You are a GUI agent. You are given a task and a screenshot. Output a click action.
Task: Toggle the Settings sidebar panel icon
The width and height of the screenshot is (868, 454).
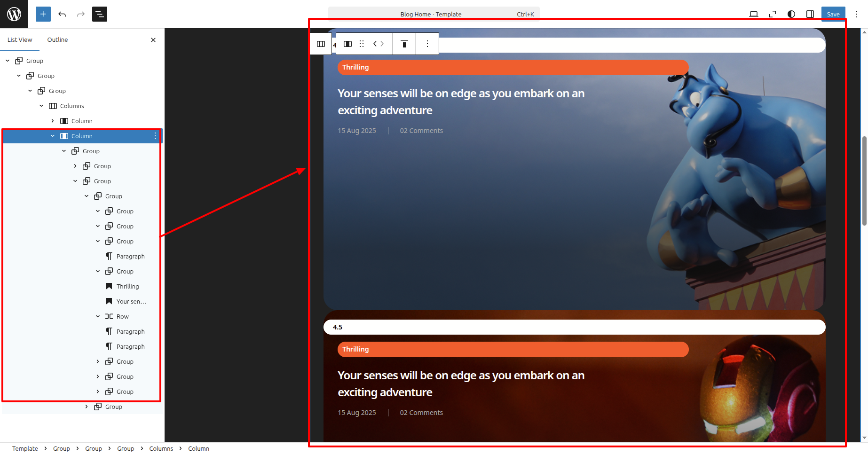coord(810,14)
